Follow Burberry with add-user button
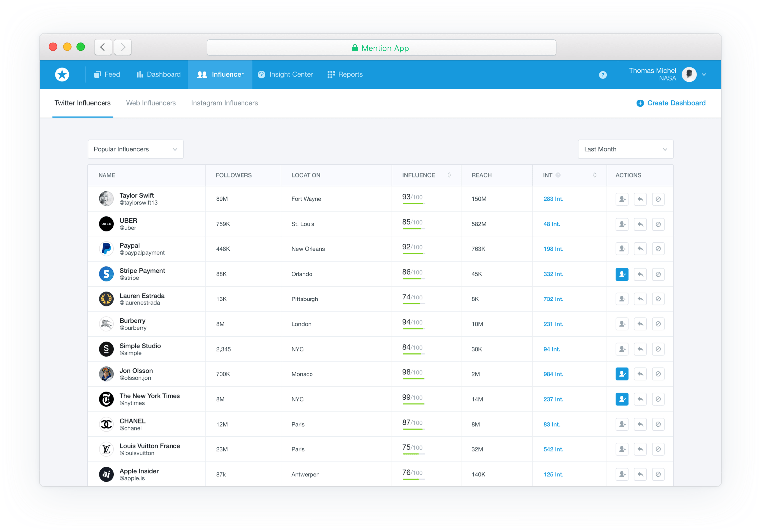Viewport: 761px width, 532px height. [x=622, y=324]
